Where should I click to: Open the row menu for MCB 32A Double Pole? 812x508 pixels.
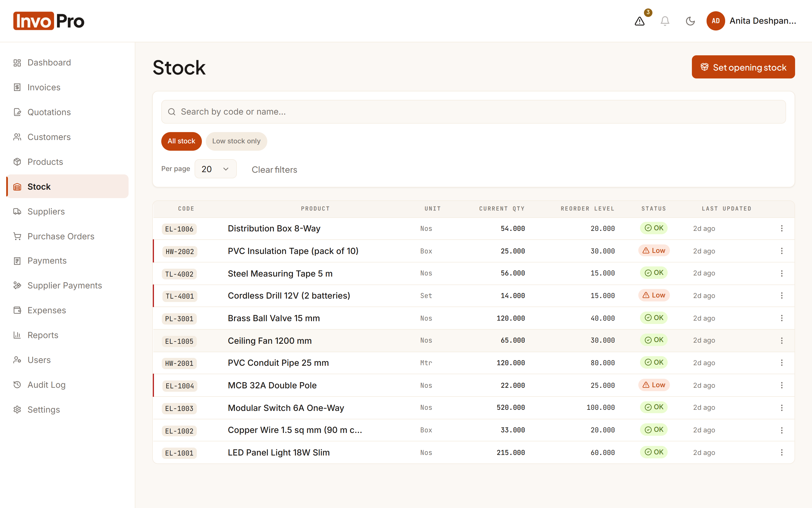coord(782,385)
